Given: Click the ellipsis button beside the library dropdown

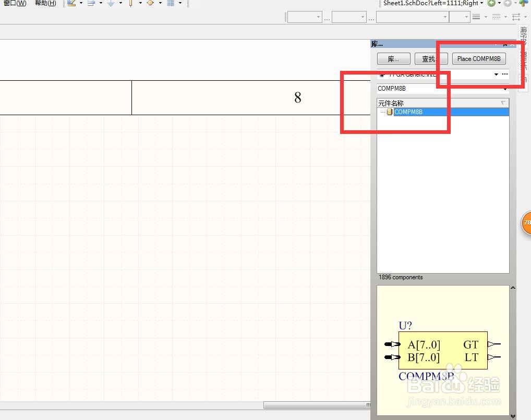Looking at the screenshot, I should tap(505, 74).
